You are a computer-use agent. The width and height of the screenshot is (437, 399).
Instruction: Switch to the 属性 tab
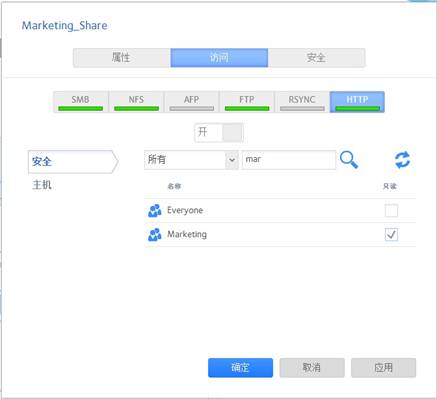click(122, 58)
